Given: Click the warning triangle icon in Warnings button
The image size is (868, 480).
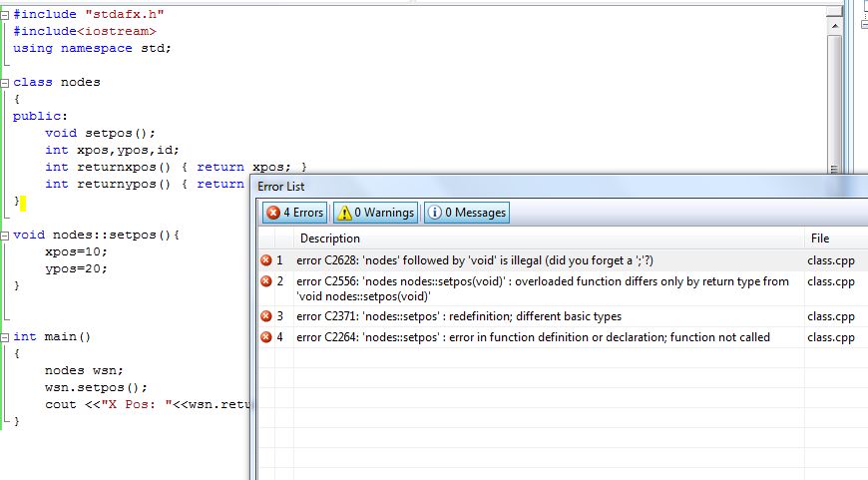Looking at the screenshot, I should [344, 213].
